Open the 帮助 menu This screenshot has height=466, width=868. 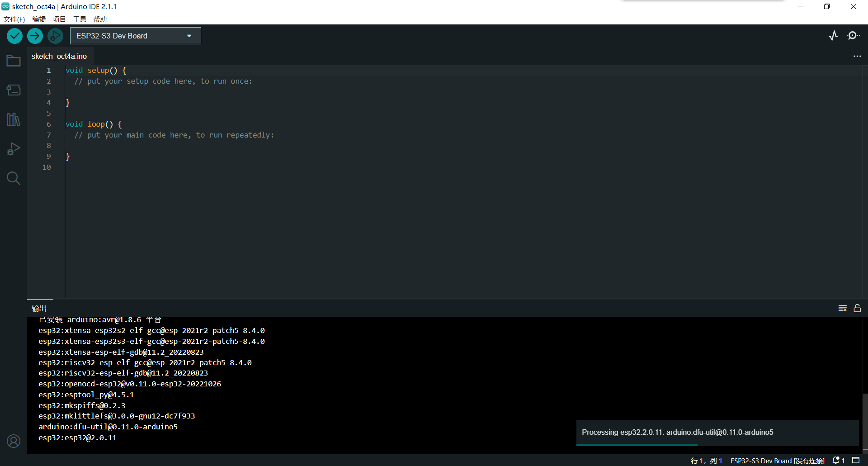(100, 19)
